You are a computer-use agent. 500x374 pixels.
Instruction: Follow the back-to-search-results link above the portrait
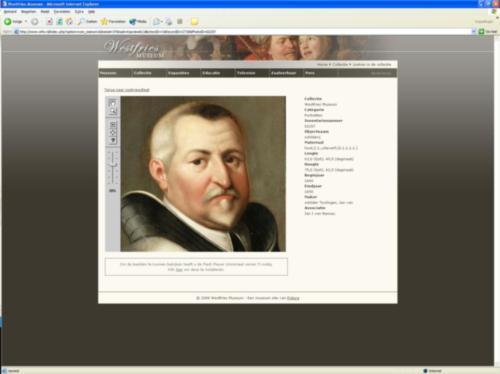pos(127,90)
